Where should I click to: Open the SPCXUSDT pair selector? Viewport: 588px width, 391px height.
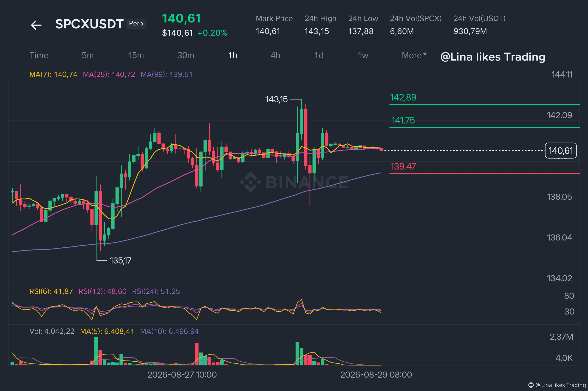[89, 24]
